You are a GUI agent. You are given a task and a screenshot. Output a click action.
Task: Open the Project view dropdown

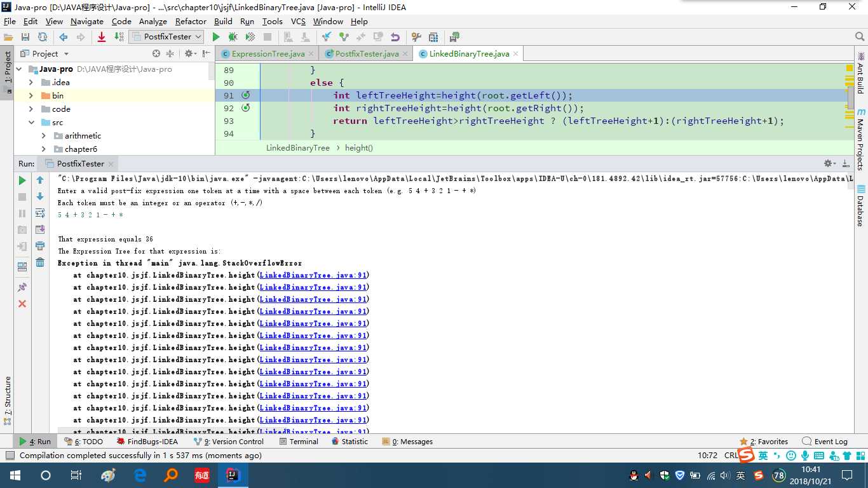coord(46,54)
